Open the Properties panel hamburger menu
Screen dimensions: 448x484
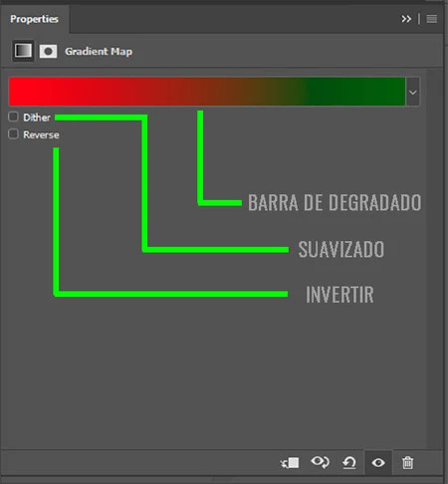[432, 19]
